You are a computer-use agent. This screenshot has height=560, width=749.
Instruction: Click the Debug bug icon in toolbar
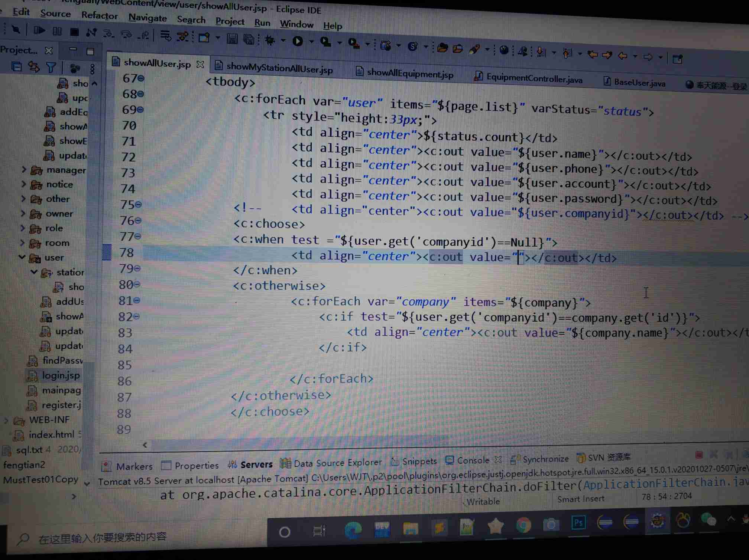[270, 40]
